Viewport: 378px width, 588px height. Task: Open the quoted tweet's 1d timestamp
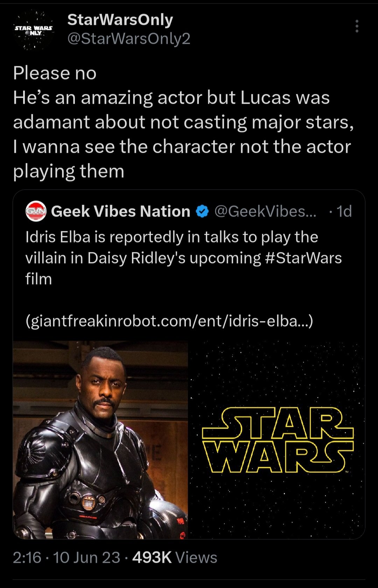[x=344, y=211]
